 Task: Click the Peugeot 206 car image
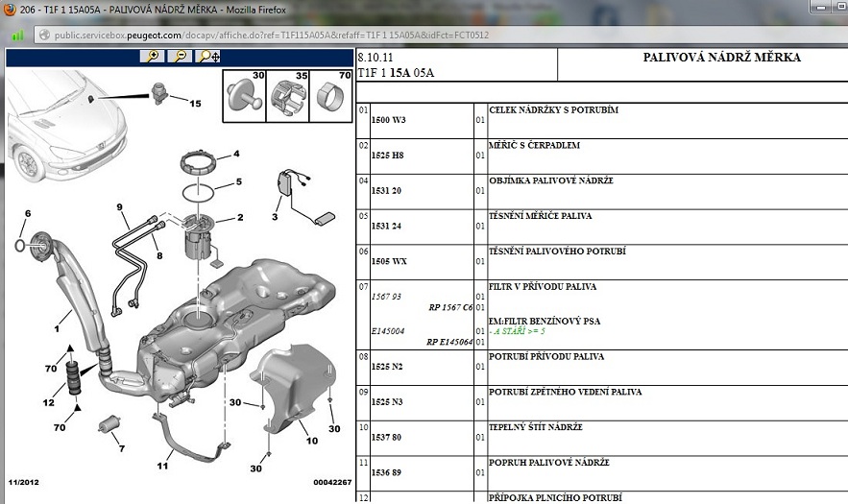(66, 126)
